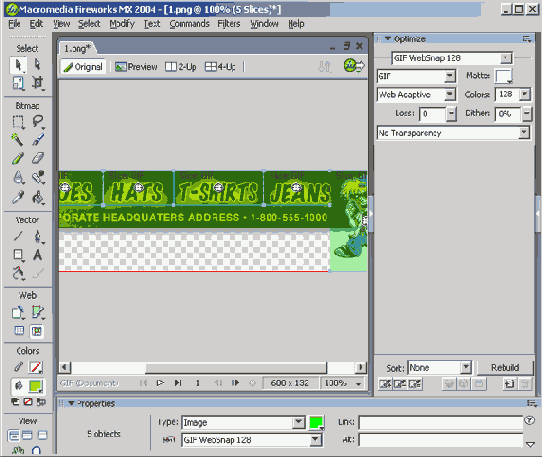Activate the Slice tool
The image size is (542, 457).
38,312
